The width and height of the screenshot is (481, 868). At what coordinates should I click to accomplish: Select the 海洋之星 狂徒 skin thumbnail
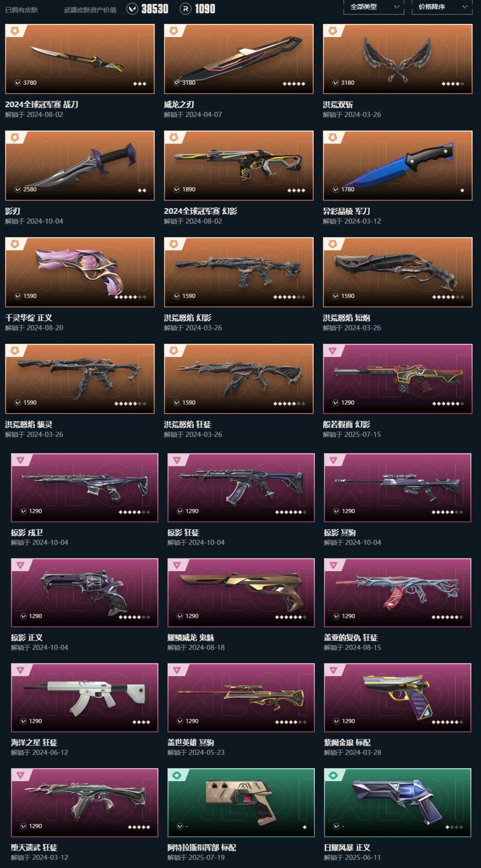point(85,697)
